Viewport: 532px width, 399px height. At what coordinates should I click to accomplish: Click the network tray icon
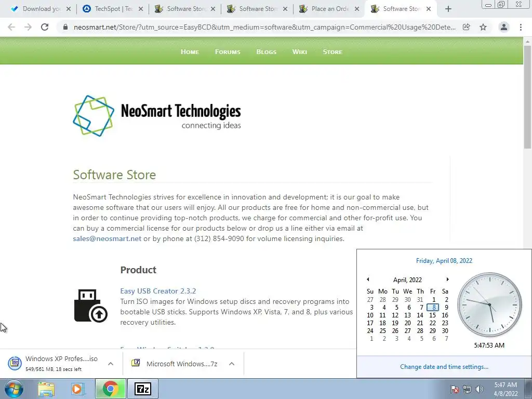coord(467,389)
